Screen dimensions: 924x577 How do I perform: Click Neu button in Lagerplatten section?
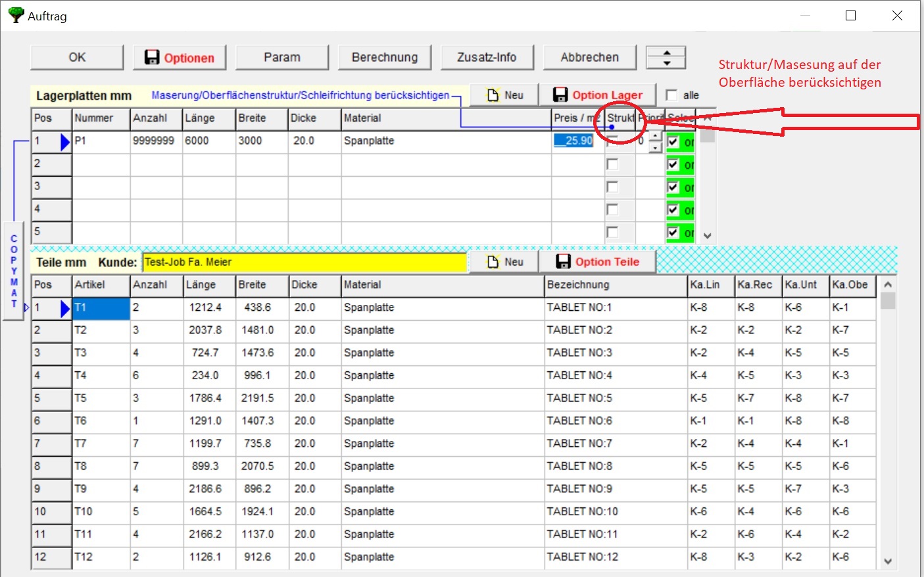(505, 95)
